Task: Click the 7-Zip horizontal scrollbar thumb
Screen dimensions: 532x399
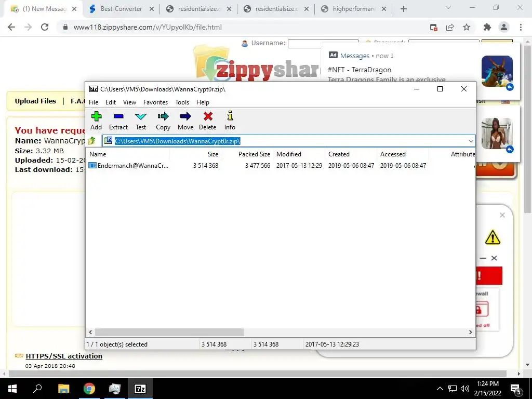Action: (169, 332)
